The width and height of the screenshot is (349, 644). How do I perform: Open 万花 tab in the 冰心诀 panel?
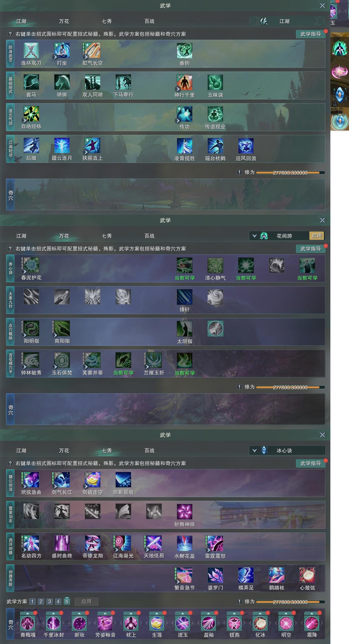(64, 451)
